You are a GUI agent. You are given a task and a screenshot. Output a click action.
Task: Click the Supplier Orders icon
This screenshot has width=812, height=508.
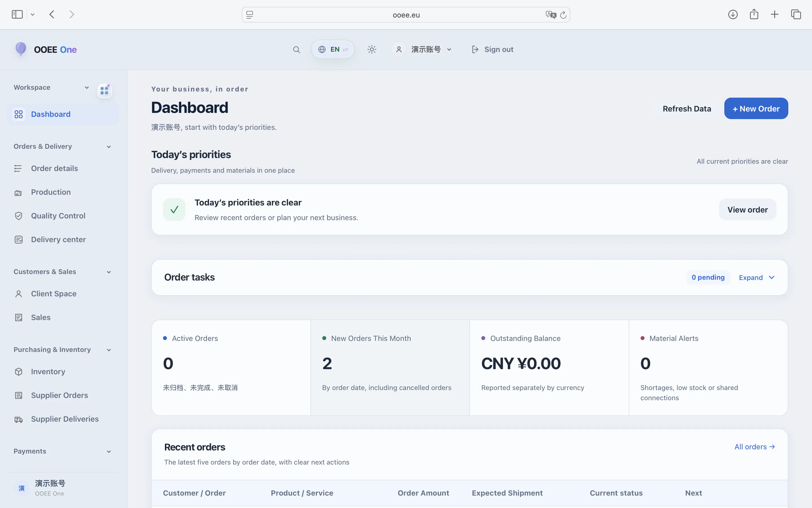(18, 395)
